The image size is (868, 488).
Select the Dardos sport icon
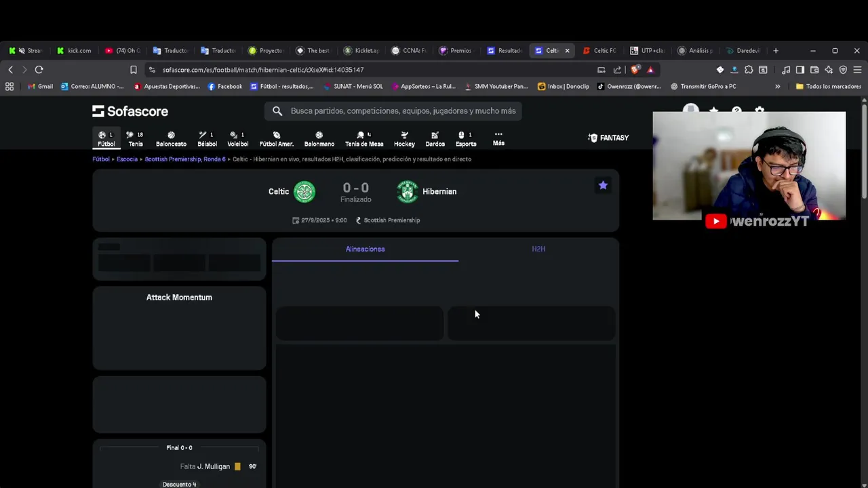pyautogui.click(x=435, y=139)
